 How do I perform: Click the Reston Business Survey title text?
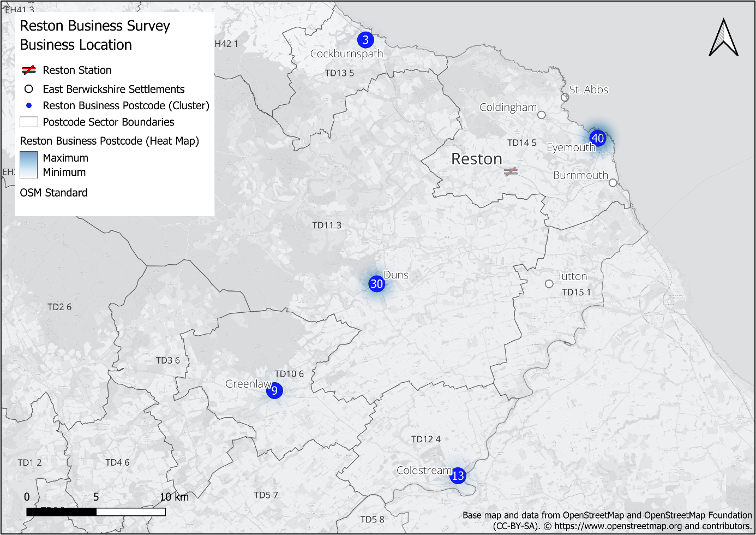click(95, 26)
